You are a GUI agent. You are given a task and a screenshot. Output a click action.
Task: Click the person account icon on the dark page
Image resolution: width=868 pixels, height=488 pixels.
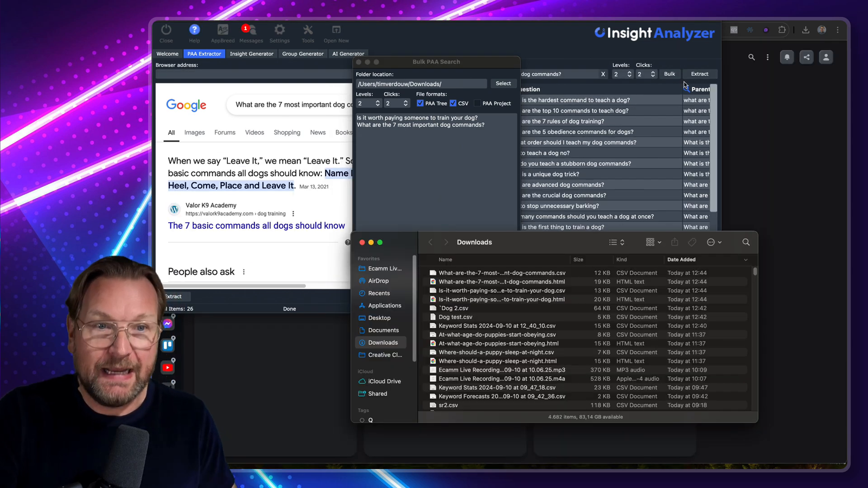826,57
